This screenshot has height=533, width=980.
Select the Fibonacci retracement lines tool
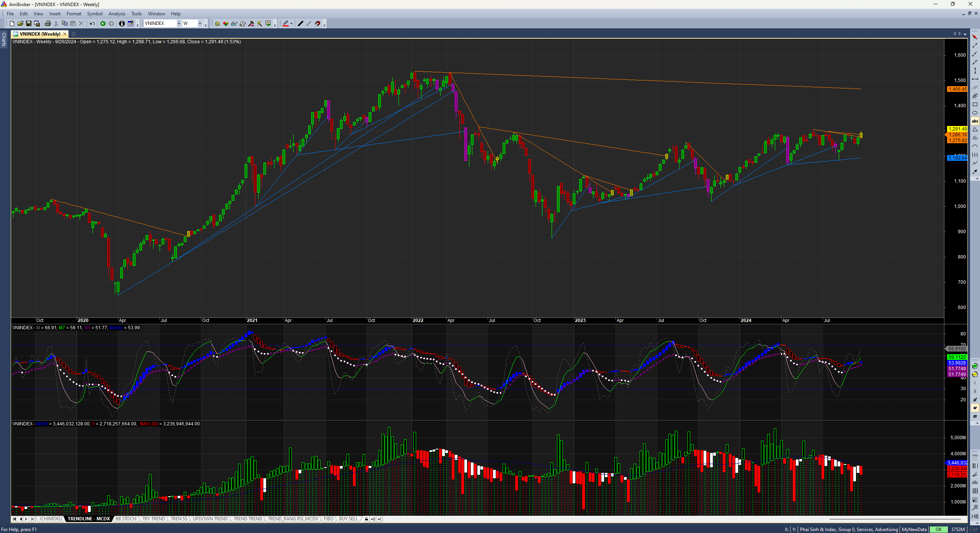(x=975, y=458)
